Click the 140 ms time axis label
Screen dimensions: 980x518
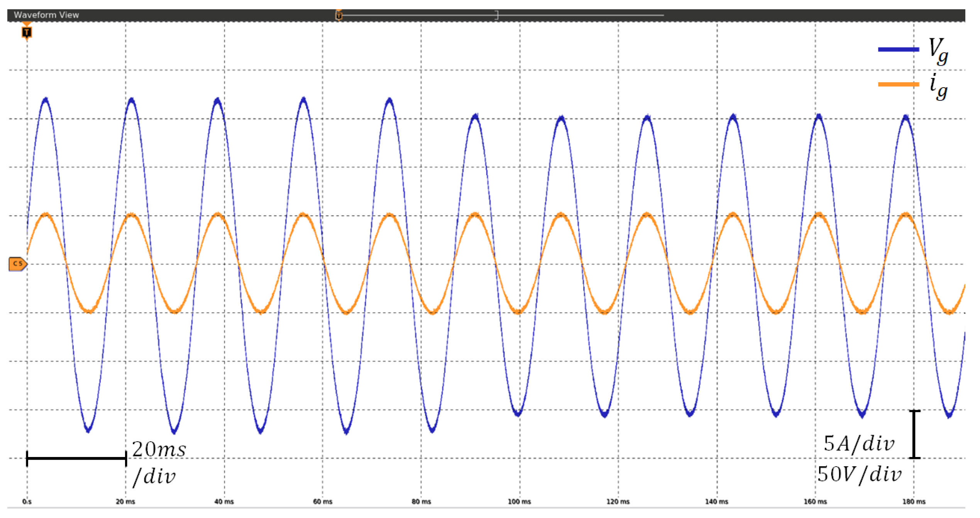pyautogui.click(x=716, y=502)
